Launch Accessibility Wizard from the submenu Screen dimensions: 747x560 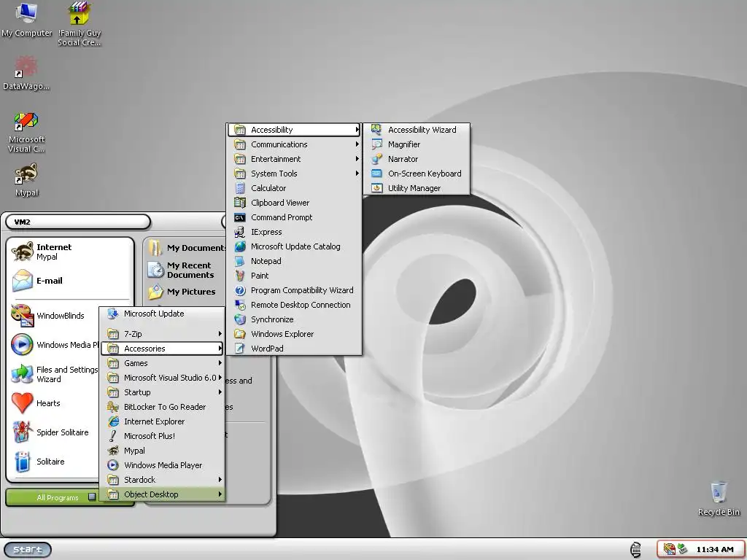click(417, 130)
